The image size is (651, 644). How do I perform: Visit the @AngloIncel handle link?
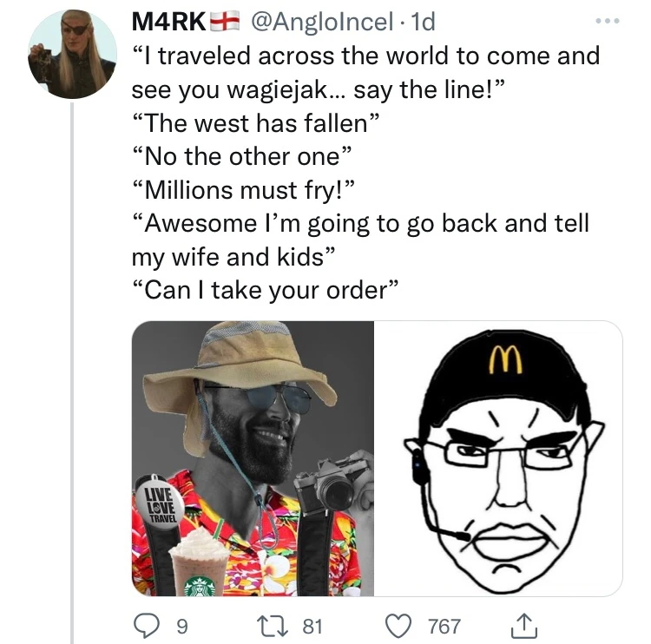pos(322,22)
